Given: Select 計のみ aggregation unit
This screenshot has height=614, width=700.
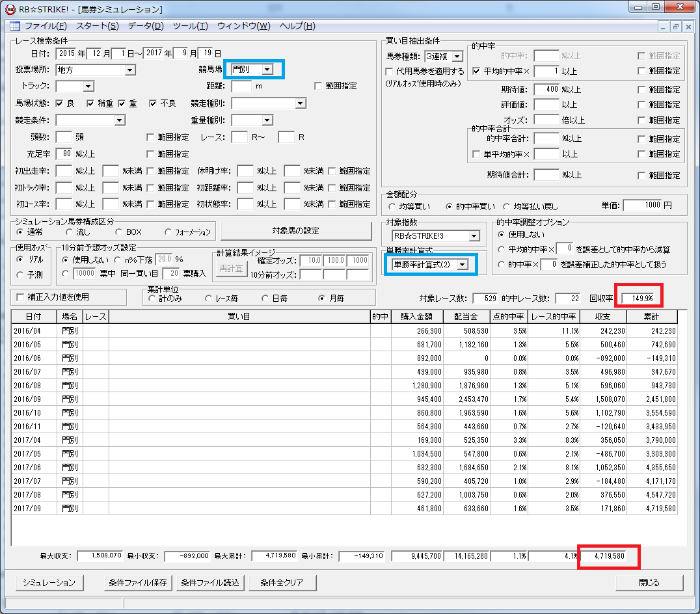Looking at the screenshot, I should point(152,298).
